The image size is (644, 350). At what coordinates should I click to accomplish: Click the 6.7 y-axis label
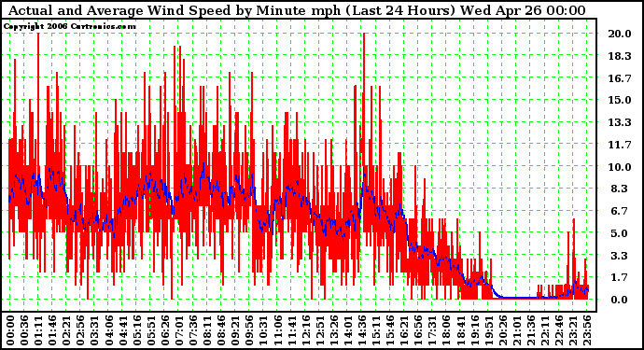(x=620, y=211)
